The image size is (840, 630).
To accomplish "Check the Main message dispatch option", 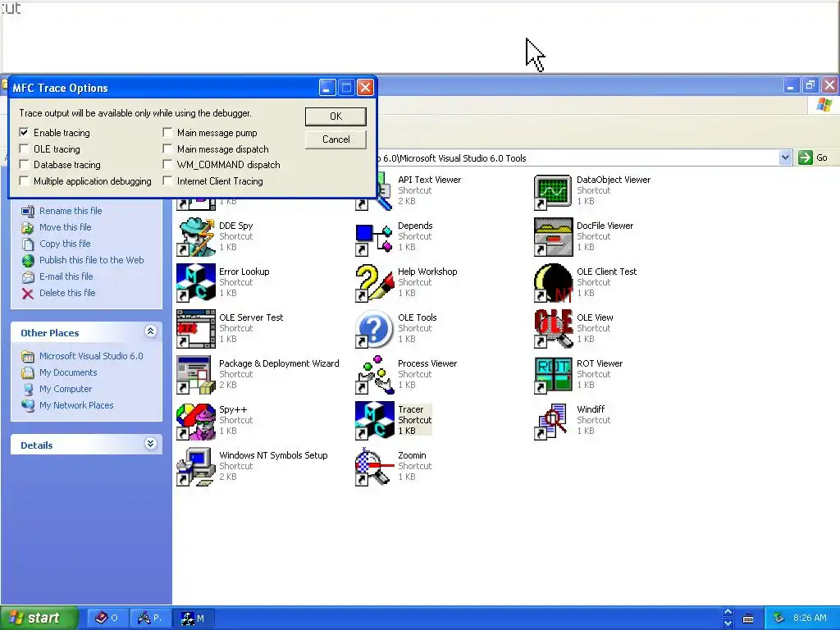I will tap(167, 149).
